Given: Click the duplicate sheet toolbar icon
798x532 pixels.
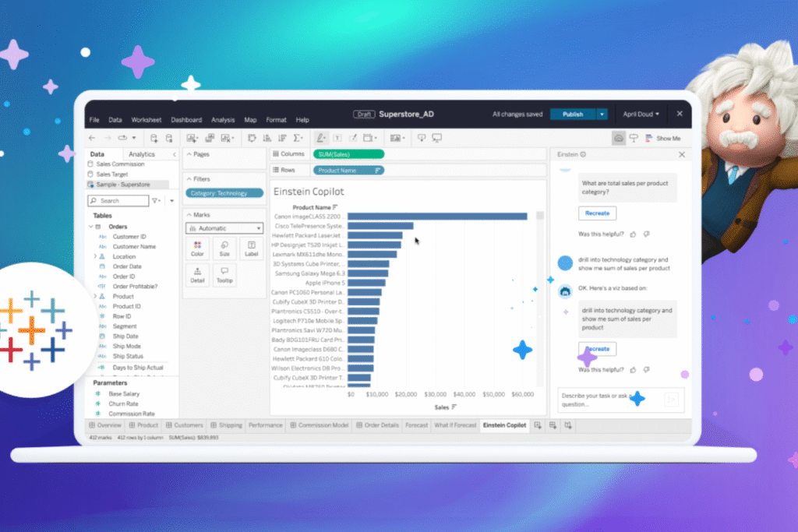Looking at the screenshot, I should (x=210, y=138).
